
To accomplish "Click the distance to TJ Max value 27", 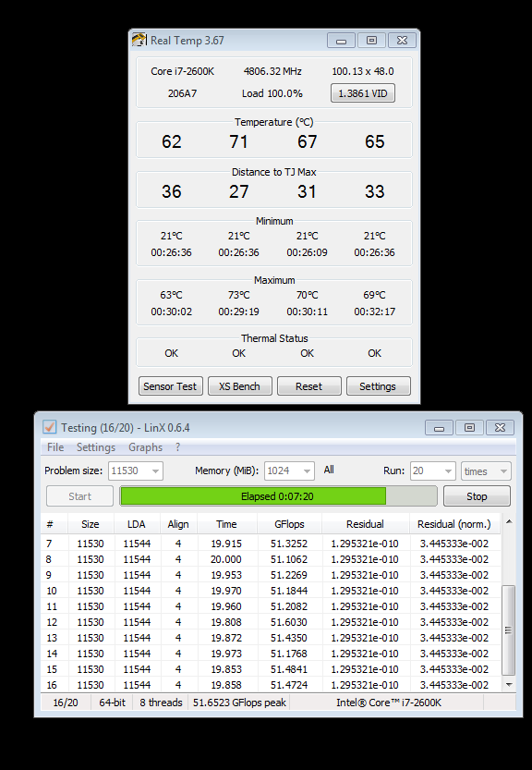I will tap(238, 191).
